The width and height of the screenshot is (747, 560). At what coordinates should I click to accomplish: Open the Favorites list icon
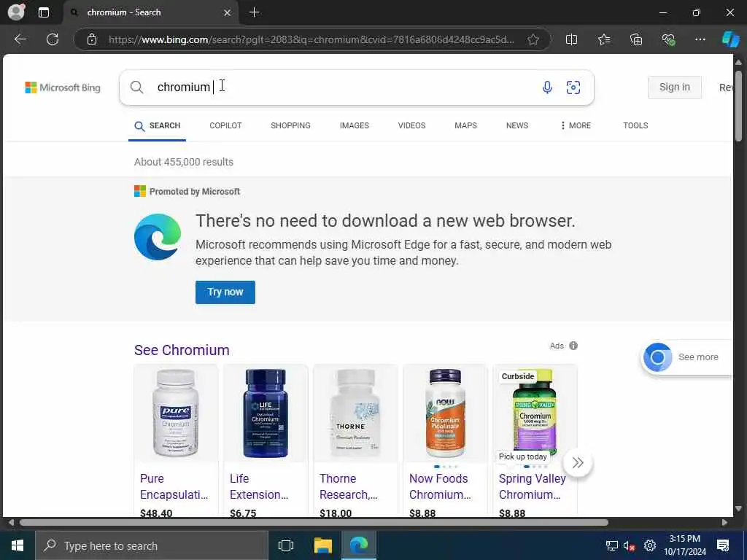(x=603, y=39)
